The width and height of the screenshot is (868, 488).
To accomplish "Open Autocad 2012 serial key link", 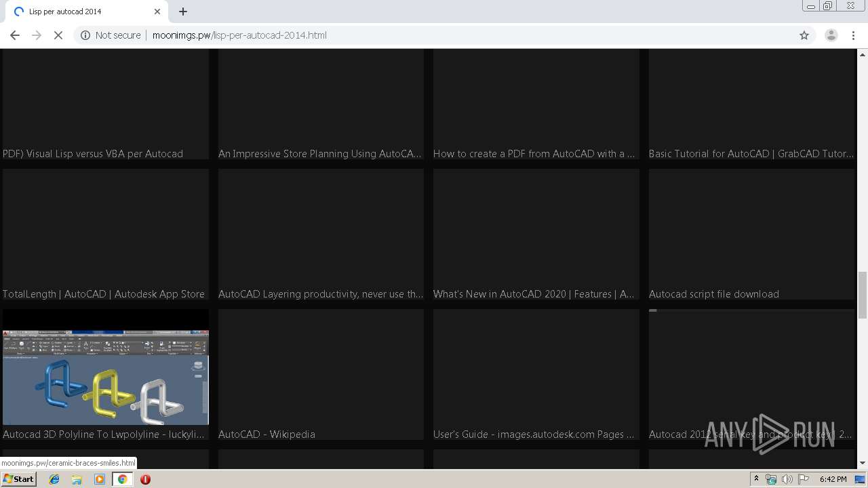I will 751,434.
